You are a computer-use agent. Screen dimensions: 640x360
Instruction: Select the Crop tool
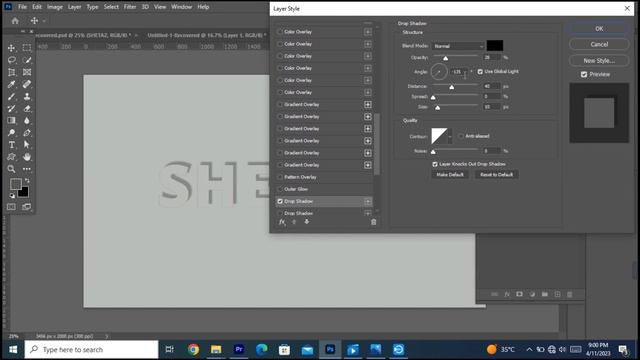click(x=11, y=72)
